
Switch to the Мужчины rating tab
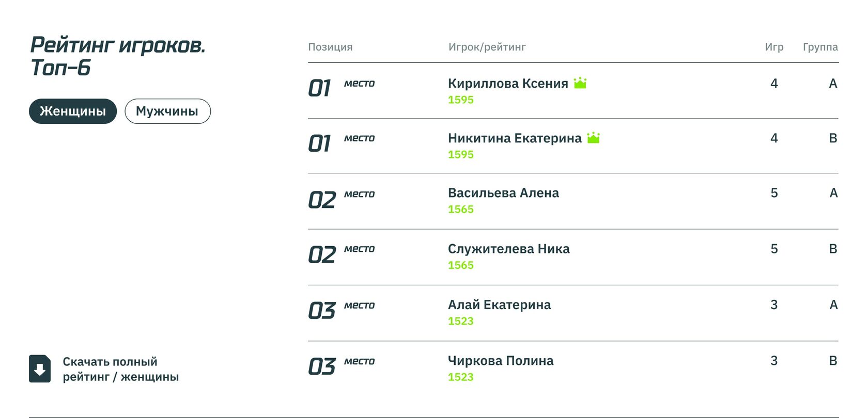click(x=167, y=111)
